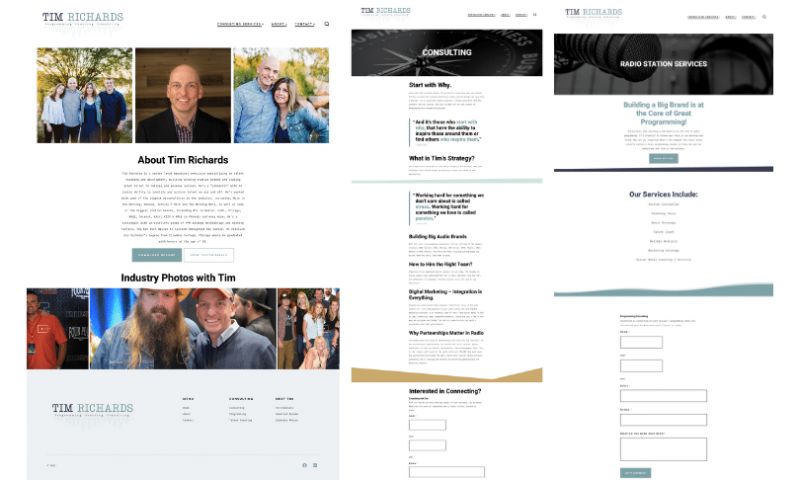Click the Tim Richards logo on the Radio Station Services page
This screenshot has width=800, height=480.
pos(593,15)
